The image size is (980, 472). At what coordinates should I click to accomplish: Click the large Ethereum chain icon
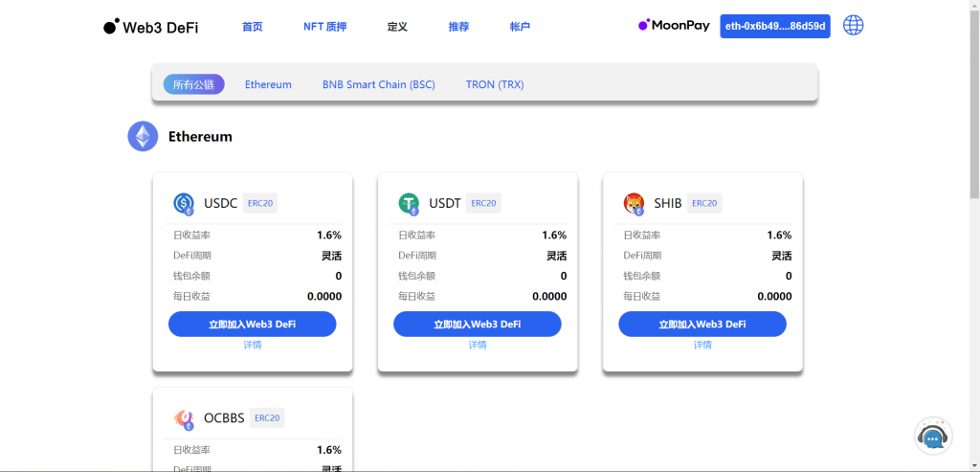coord(144,136)
